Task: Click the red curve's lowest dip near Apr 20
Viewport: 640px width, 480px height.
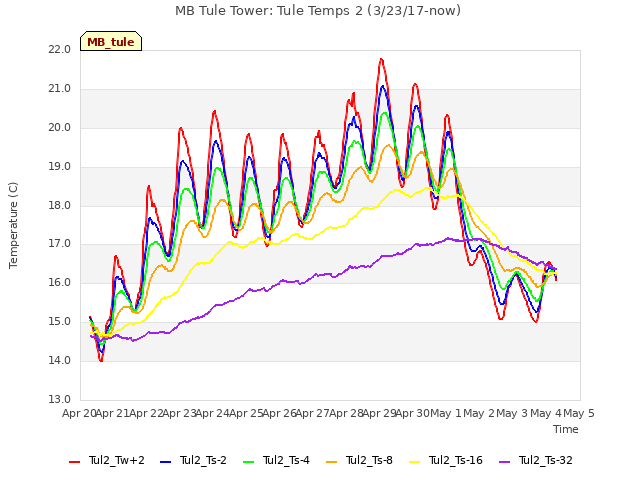Action: 101,360
